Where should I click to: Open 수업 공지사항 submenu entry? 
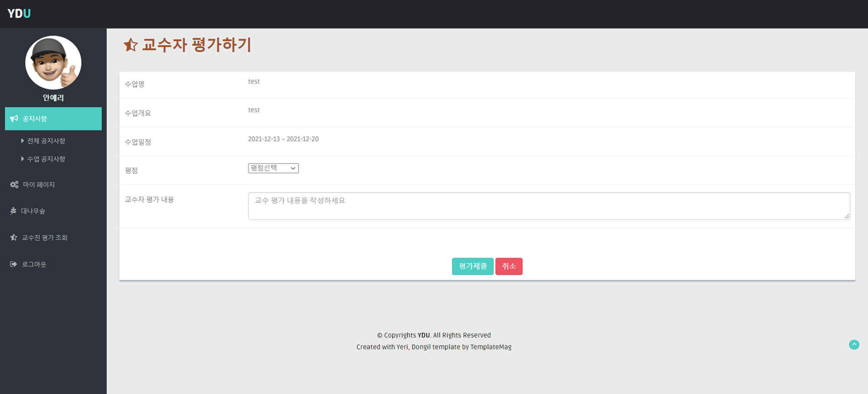click(46, 159)
